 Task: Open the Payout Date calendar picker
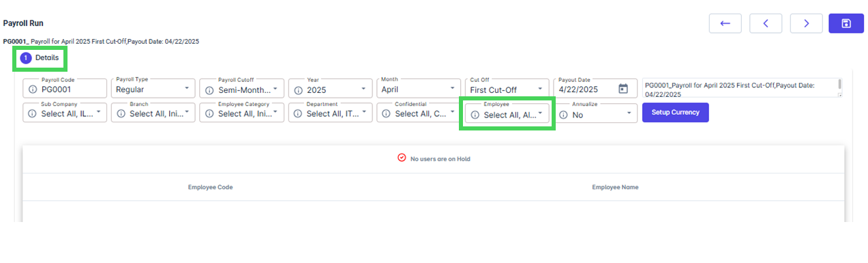tap(623, 89)
